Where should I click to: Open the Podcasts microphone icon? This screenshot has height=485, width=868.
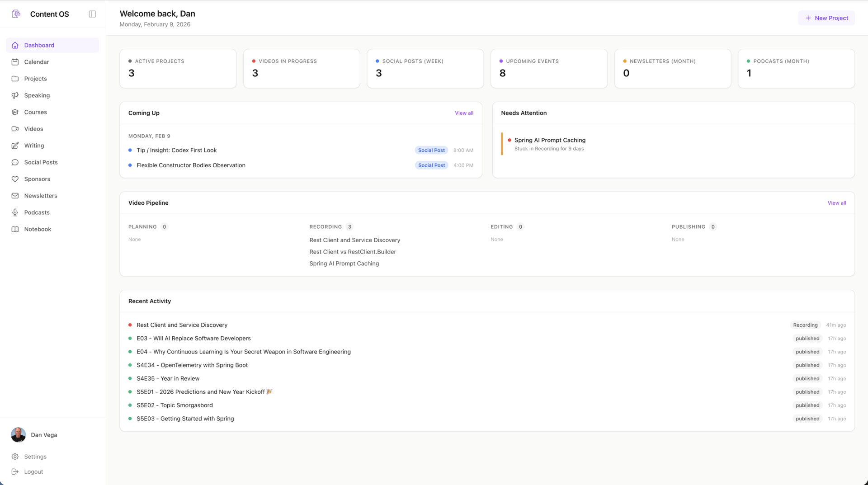point(15,212)
